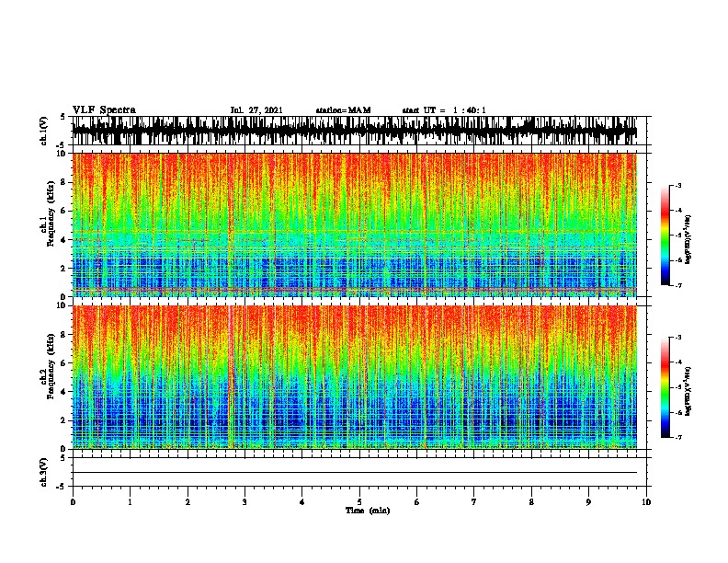Viewport: 728px width, 563px height.
Task: Click the ch.1 spectrogram panel
Action: click(x=355, y=224)
